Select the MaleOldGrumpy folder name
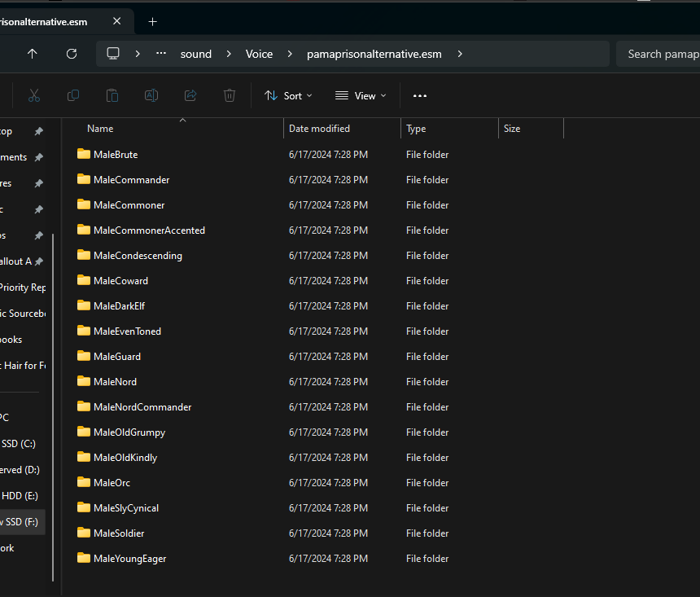Screen dimensions: 700x597 click(129, 432)
